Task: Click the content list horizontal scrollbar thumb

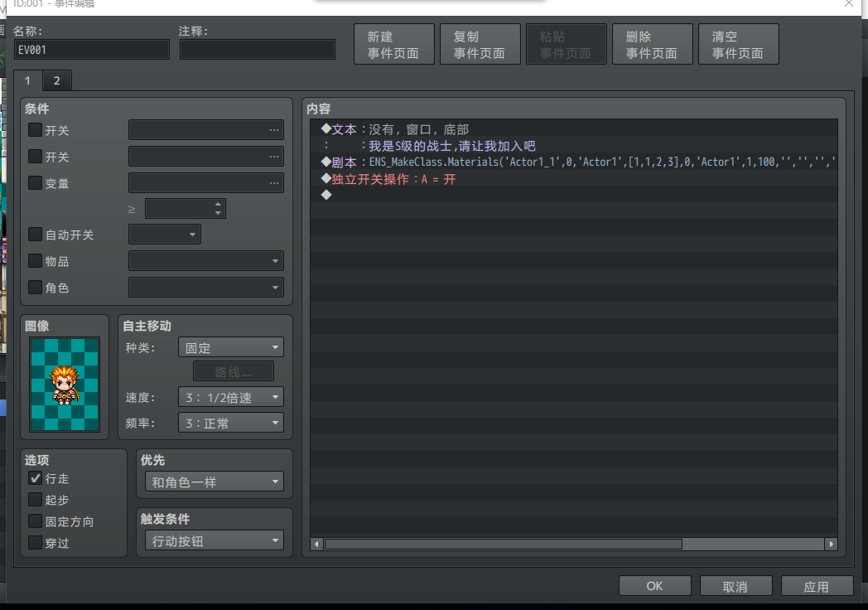Action: (x=504, y=544)
